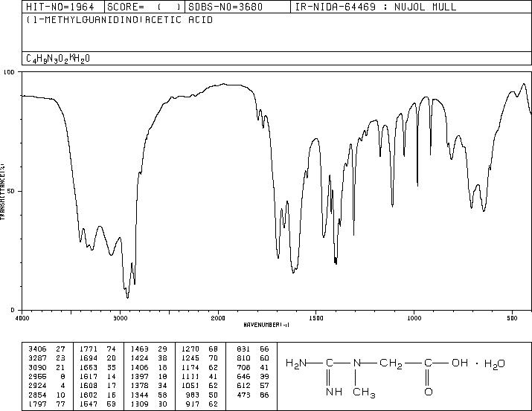Select peak 1647 in the peak table

tap(89, 404)
